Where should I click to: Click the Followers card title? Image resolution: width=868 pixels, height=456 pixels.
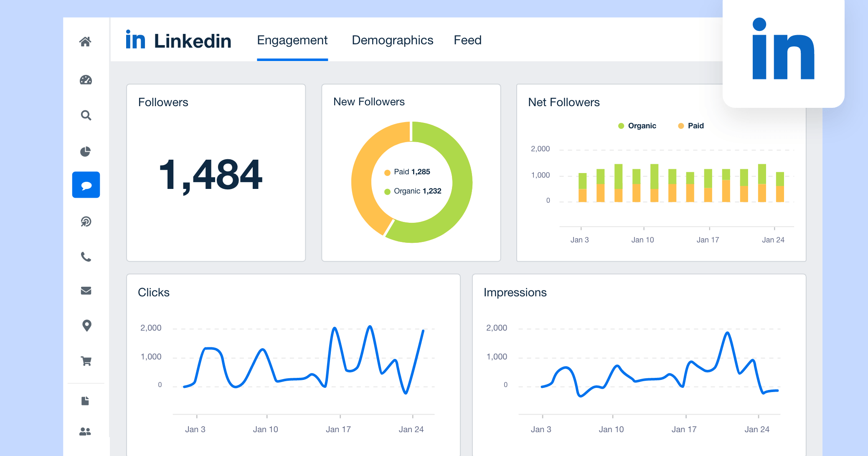163,102
